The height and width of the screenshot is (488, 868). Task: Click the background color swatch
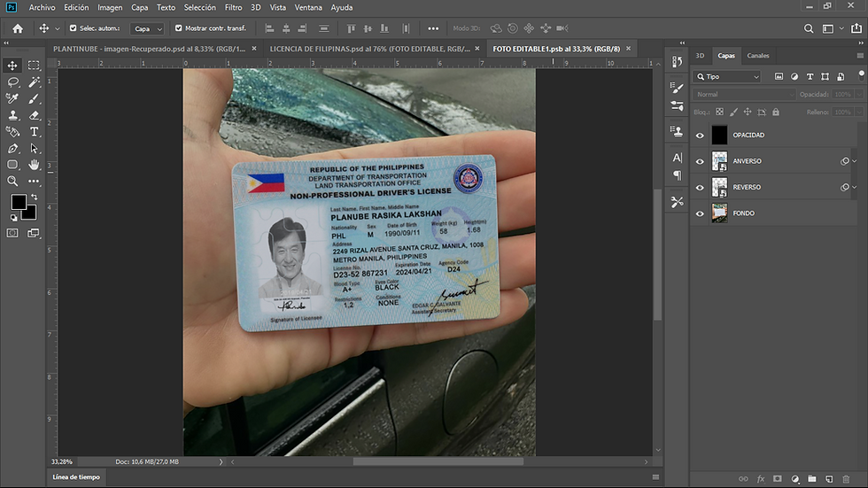(31, 214)
